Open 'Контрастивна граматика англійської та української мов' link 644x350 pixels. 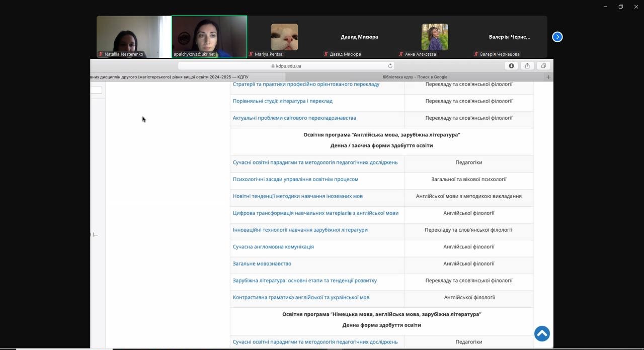click(x=301, y=298)
